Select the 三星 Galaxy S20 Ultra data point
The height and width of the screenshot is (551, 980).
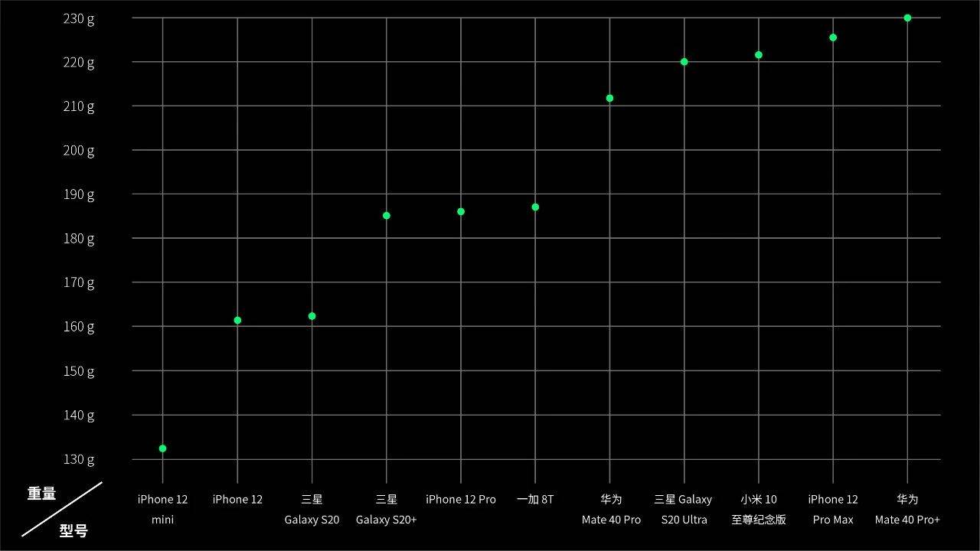pyautogui.click(x=684, y=62)
